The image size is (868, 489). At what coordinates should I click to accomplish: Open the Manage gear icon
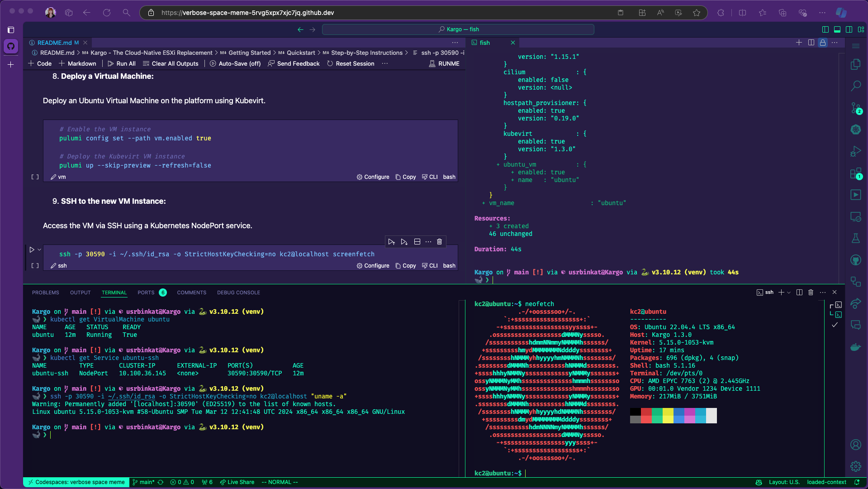tap(855, 466)
